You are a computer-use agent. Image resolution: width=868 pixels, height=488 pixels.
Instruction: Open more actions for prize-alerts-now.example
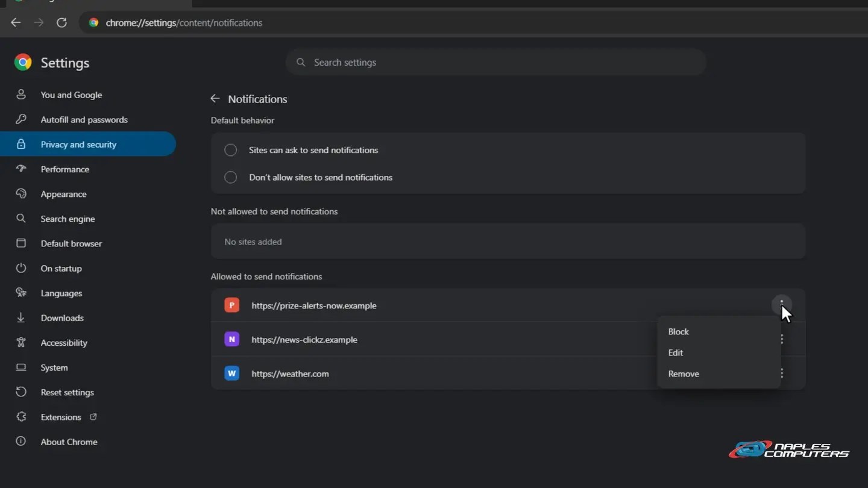coord(782,305)
